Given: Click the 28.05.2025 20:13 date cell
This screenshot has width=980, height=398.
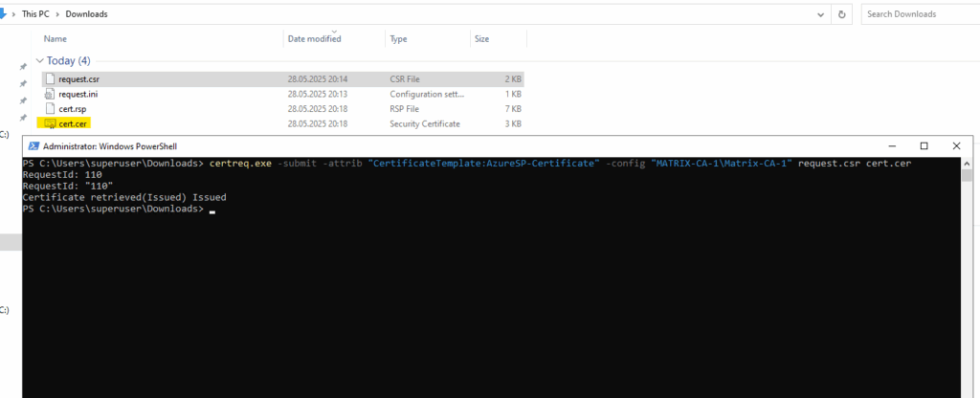Looking at the screenshot, I should [318, 95].
